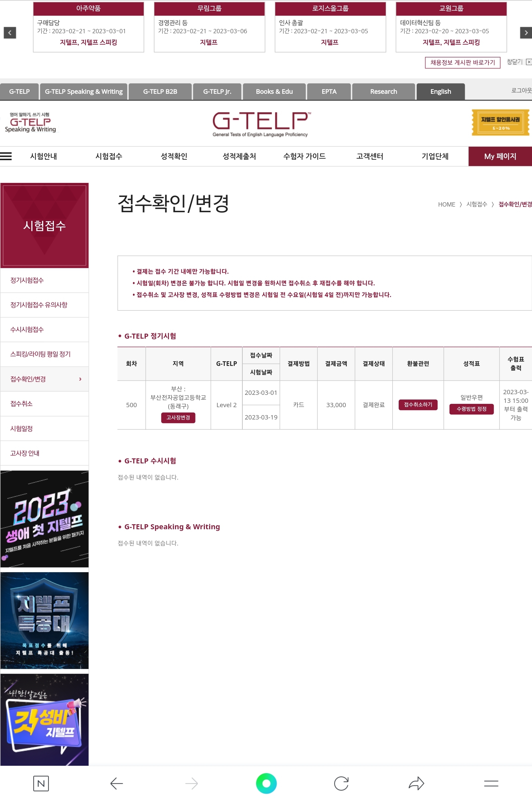Click the G-TELP Speaking & Writing logo
The image size is (532, 801).
click(x=30, y=122)
